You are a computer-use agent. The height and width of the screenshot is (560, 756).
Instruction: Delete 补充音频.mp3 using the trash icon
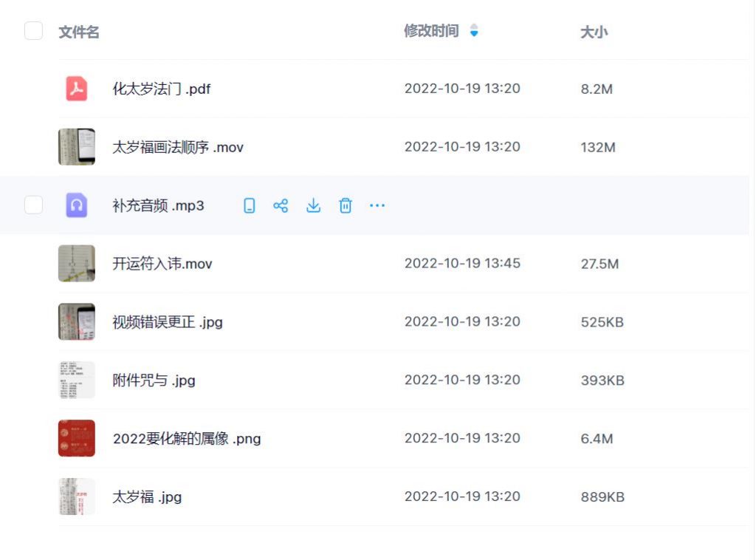[345, 205]
